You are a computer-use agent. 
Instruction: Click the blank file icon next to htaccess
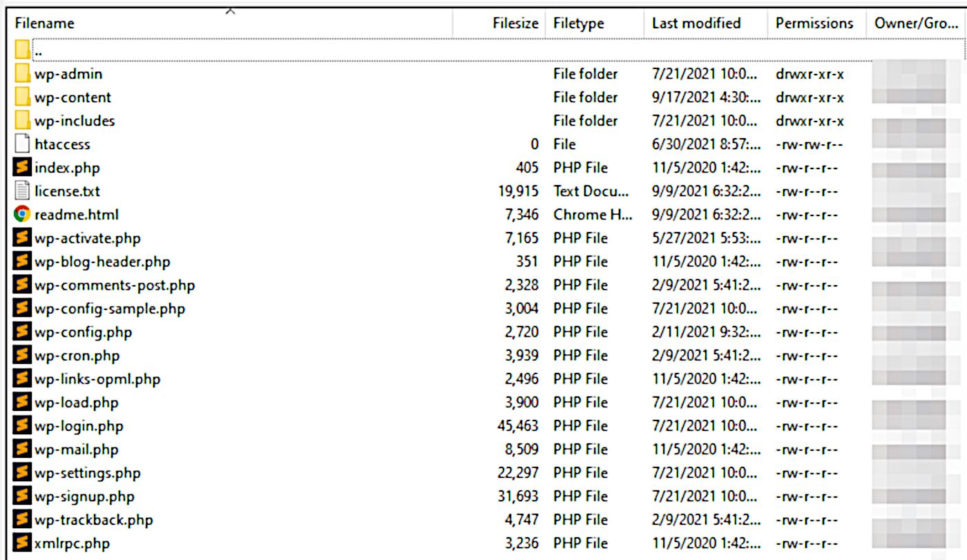[x=21, y=144]
